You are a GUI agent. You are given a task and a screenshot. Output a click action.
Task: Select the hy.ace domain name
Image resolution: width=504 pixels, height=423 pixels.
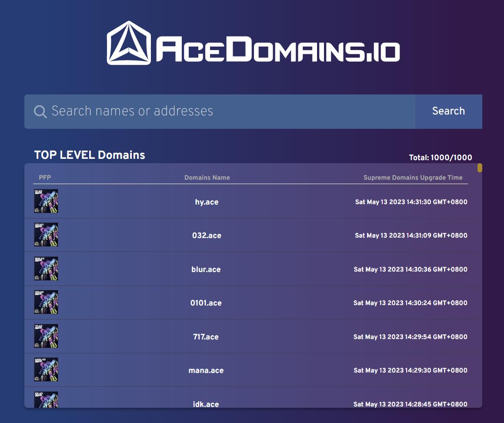(x=207, y=202)
